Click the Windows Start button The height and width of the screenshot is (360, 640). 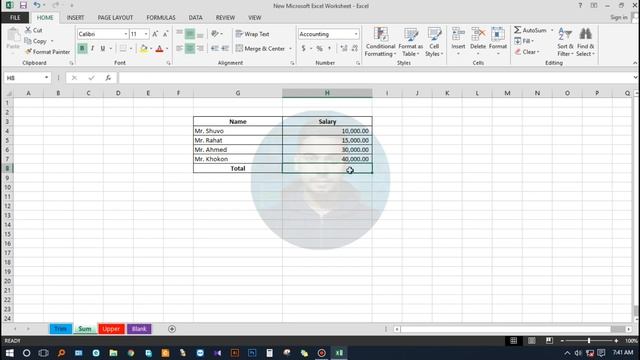pos(9,353)
